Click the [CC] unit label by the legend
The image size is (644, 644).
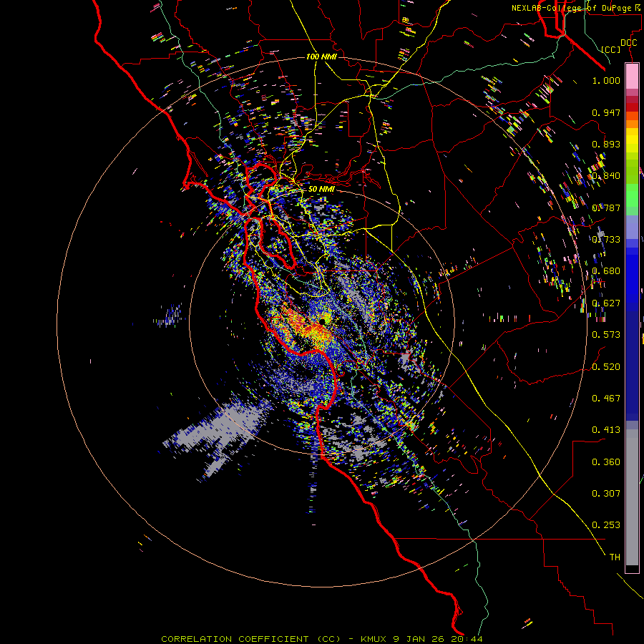pos(611,49)
